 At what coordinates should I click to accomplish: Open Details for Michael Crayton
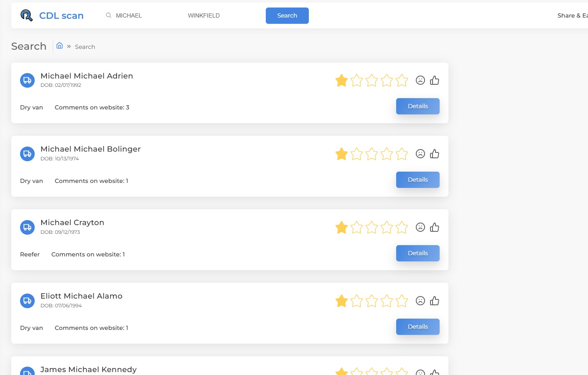[x=417, y=253]
